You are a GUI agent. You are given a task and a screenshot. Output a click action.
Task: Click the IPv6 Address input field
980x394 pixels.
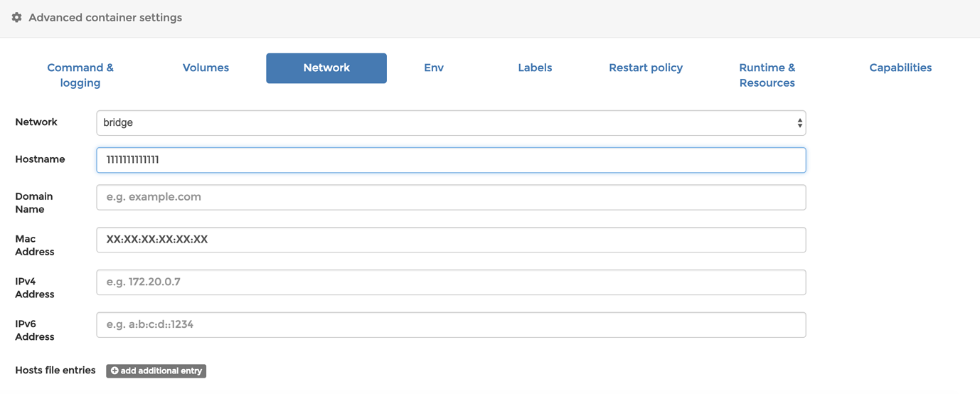click(451, 325)
